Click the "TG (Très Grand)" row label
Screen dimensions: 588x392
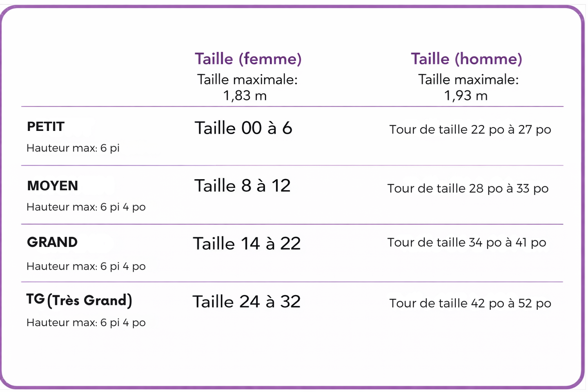(x=79, y=300)
